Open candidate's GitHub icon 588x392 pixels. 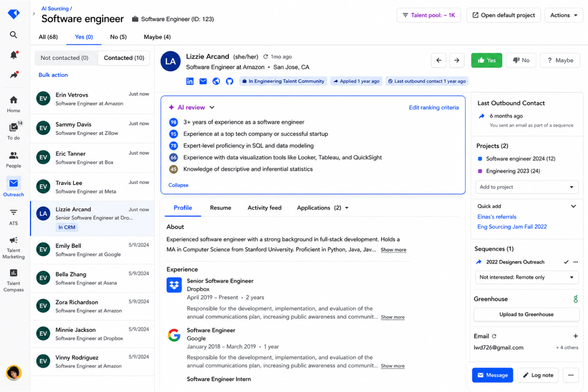point(230,81)
